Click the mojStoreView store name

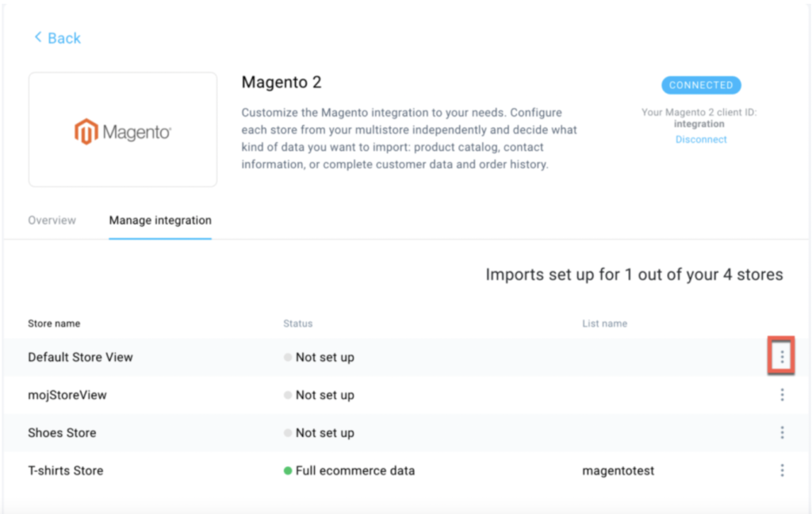tap(67, 395)
